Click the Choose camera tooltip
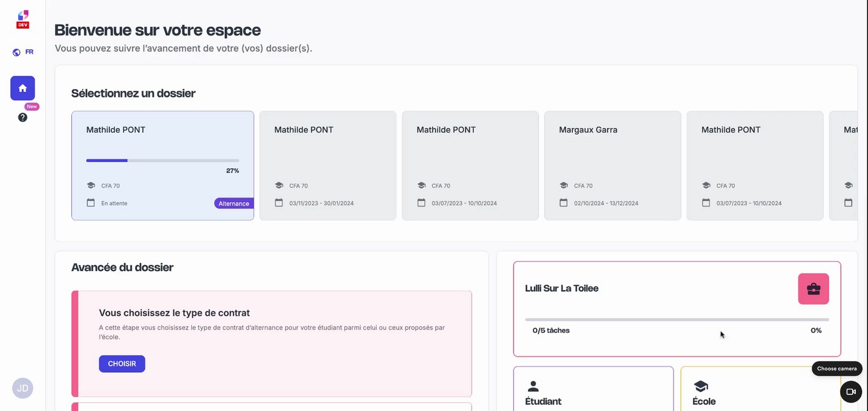Screen dimensions: 868x411 837,369
